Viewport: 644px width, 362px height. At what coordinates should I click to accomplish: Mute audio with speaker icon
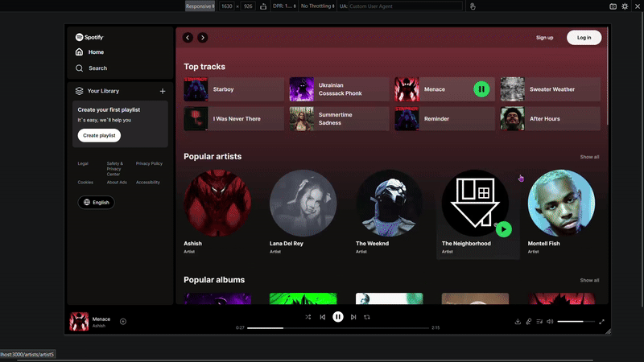[x=550, y=322]
